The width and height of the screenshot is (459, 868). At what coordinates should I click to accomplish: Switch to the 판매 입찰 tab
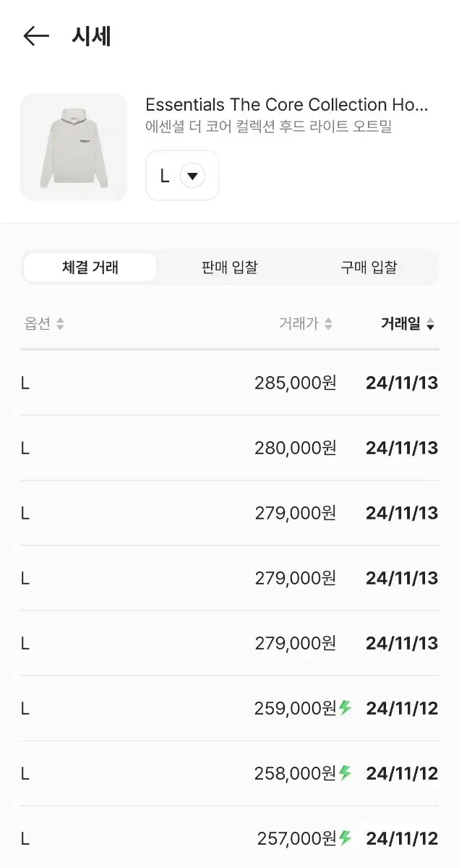pyautogui.click(x=229, y=268)
